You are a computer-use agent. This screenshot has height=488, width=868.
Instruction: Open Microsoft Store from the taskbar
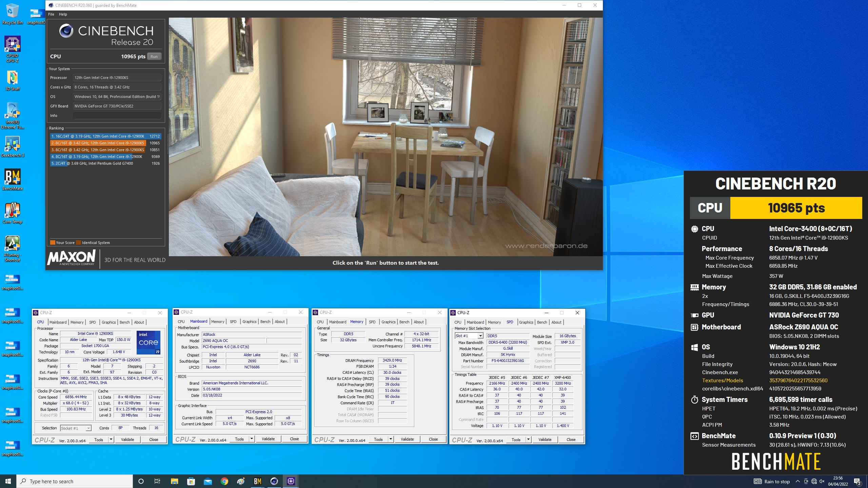[191, 481]
